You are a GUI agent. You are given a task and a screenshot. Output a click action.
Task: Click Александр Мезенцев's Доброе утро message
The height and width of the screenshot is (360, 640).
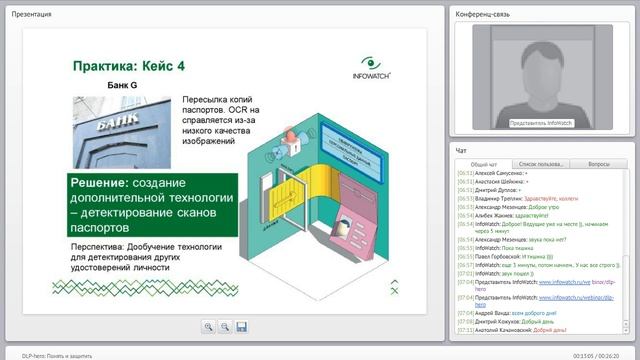[x=508, y=207]
